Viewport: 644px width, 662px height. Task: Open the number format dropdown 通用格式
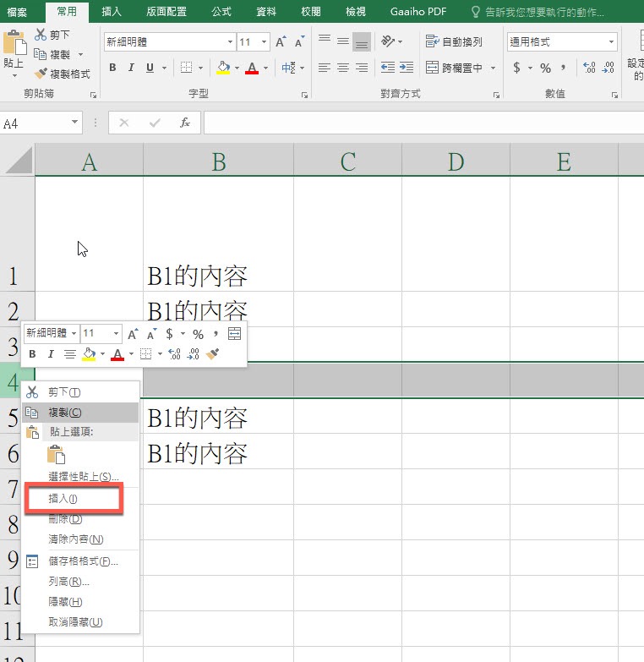point(611,41)
